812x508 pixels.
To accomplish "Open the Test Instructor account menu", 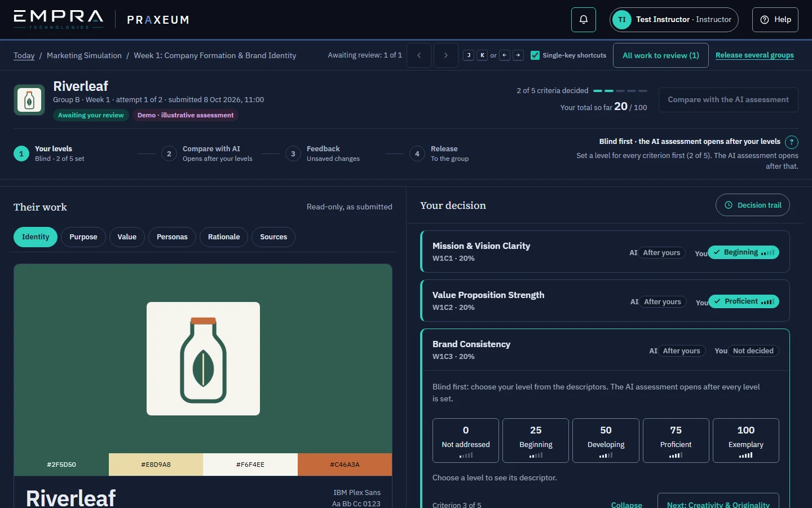I will (x=674, y=20).
